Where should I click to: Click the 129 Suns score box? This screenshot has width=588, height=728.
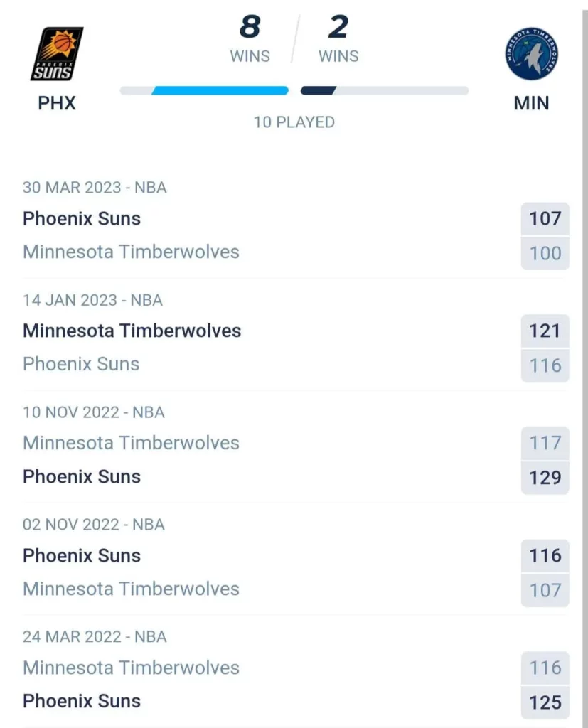545,478
